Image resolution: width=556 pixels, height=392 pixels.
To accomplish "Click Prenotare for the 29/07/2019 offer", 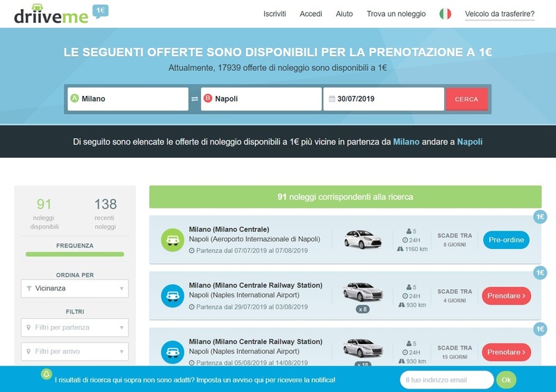I will (x=507, y=296).
